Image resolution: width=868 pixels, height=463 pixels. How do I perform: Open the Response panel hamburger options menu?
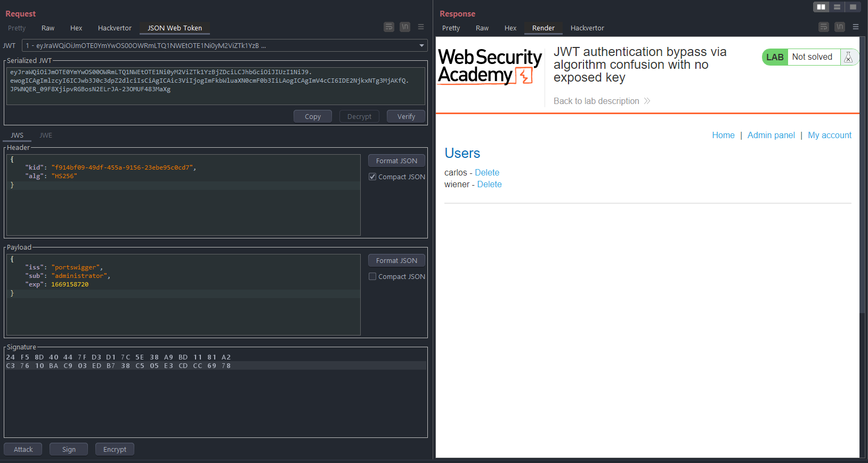point(856,27)
